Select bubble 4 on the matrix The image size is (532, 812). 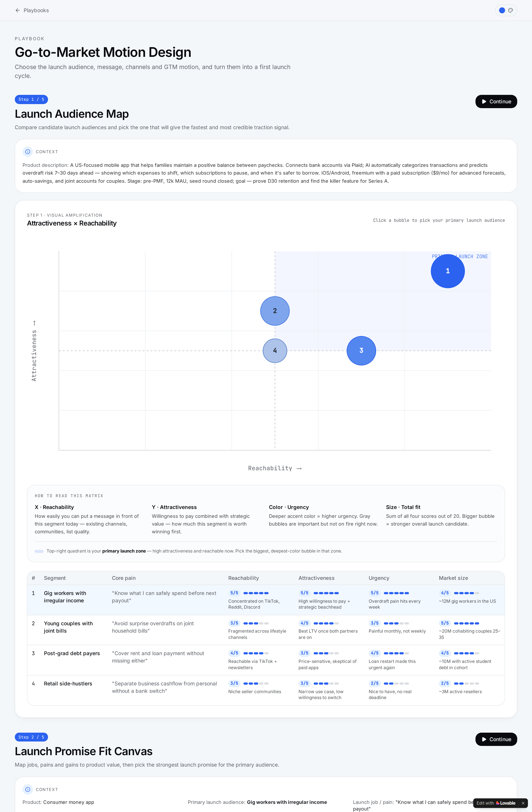tap(275, 351)
